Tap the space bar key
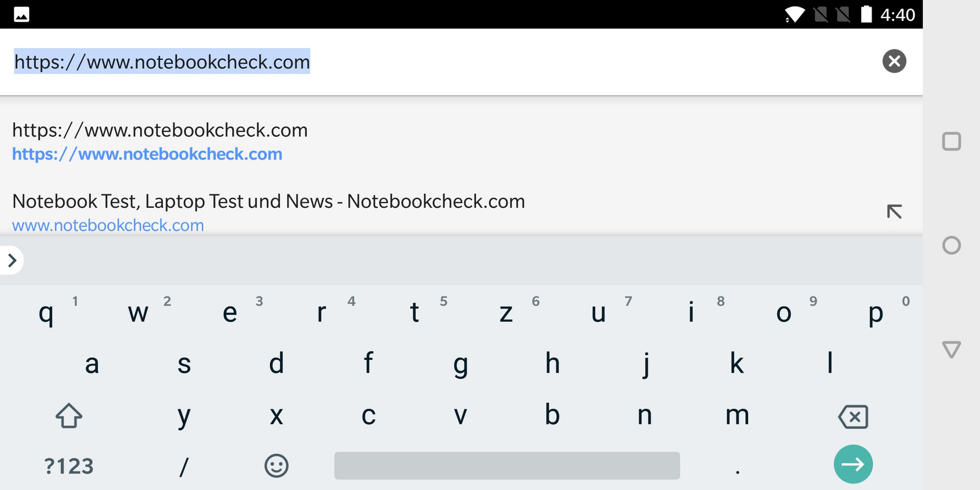This screenshot has width=980, height=490. point(507,465)
